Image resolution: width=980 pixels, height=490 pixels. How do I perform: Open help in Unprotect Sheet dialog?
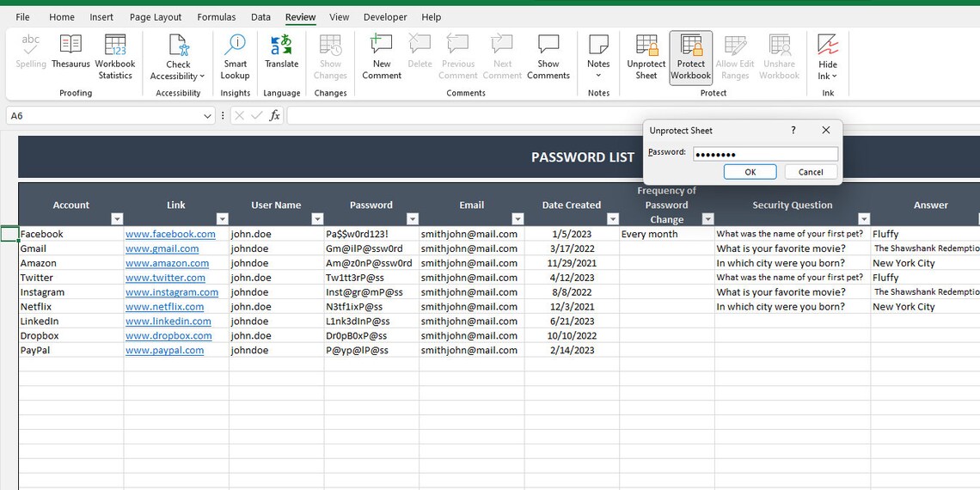(x=793, y=130)
